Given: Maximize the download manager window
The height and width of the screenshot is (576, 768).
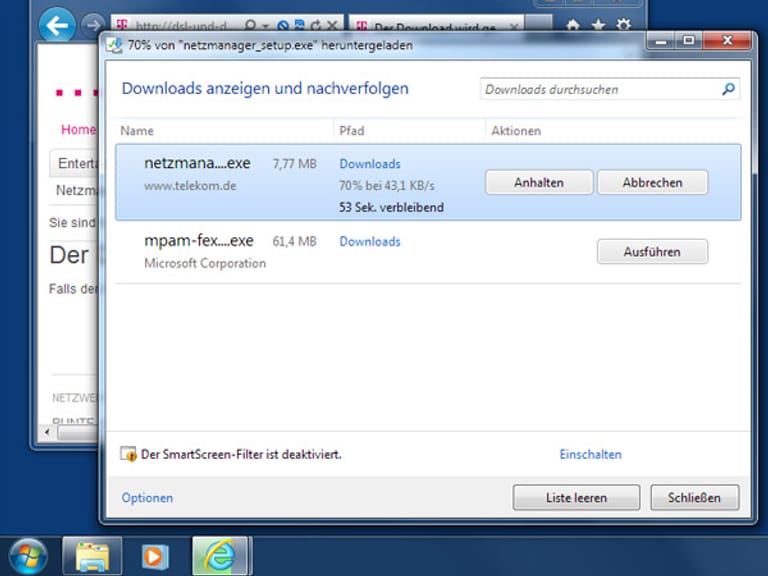Looking at the screenshot, I should (689, 41).
